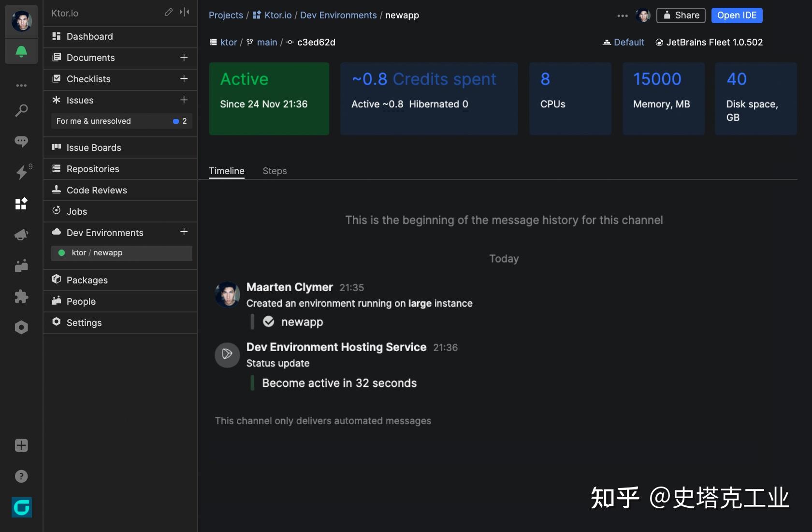The image size is (812, 532).
Task: Click the newapp attachment in the message
Action: [293, 322]
